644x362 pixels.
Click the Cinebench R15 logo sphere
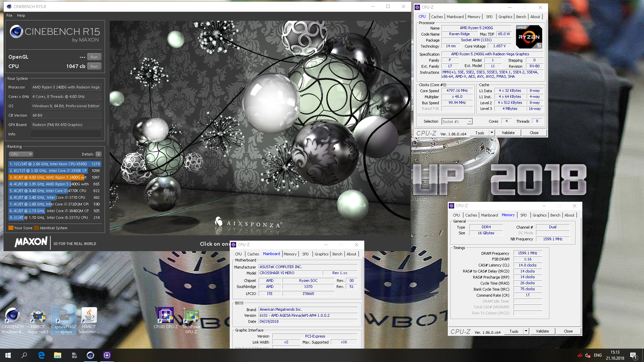16,32
